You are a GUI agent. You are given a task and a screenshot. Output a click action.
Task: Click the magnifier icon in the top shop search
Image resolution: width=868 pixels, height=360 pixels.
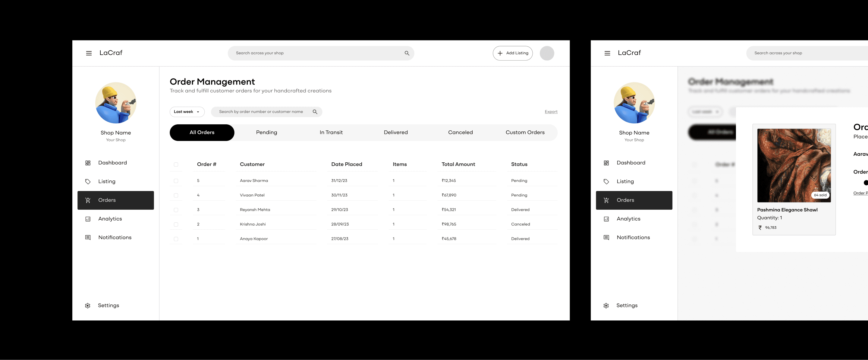click(x=407, y=53)
